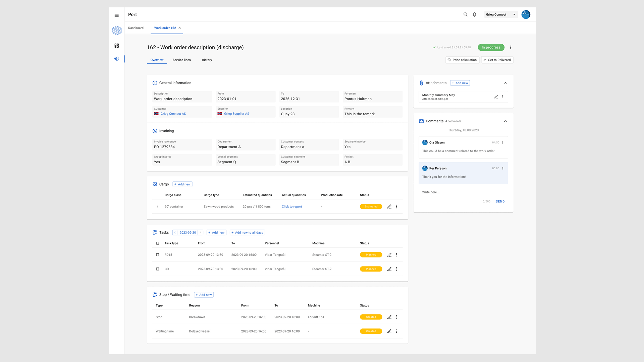This screenshot has width=644, height=362.
Task: Click the Set to Delivered button
Action: click(x=497, y=60)
